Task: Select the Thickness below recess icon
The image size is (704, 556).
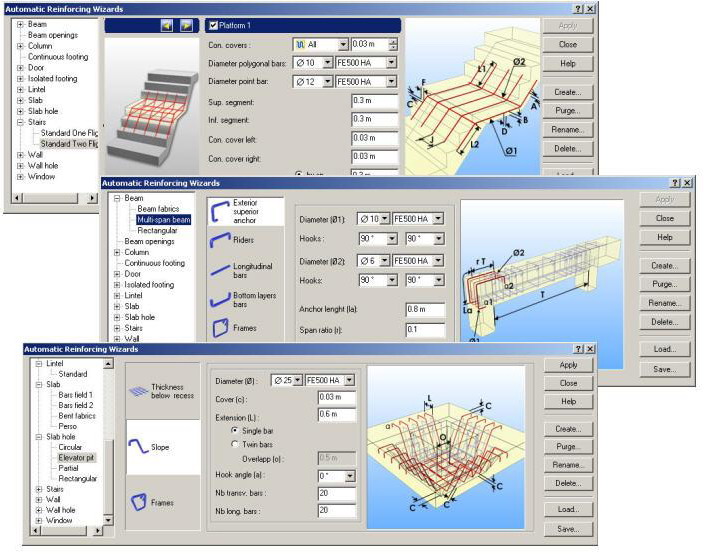Action: (x=139, y=391)
